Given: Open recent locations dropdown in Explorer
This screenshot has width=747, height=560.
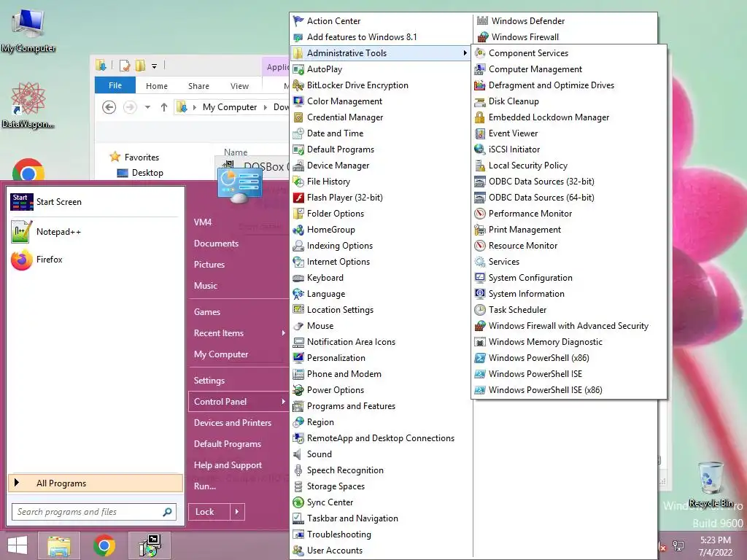Looking at the screenshot, I should [147, 107].
